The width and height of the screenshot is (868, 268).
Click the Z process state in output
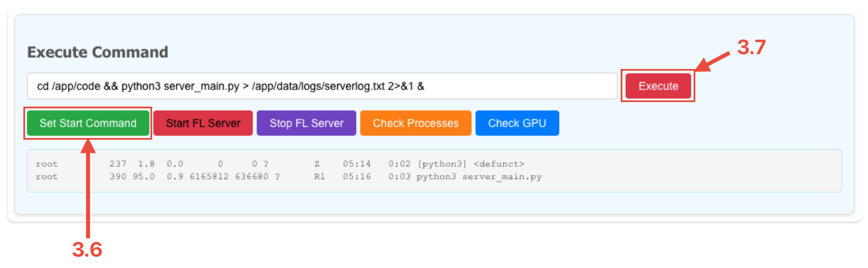click(317, 164)
